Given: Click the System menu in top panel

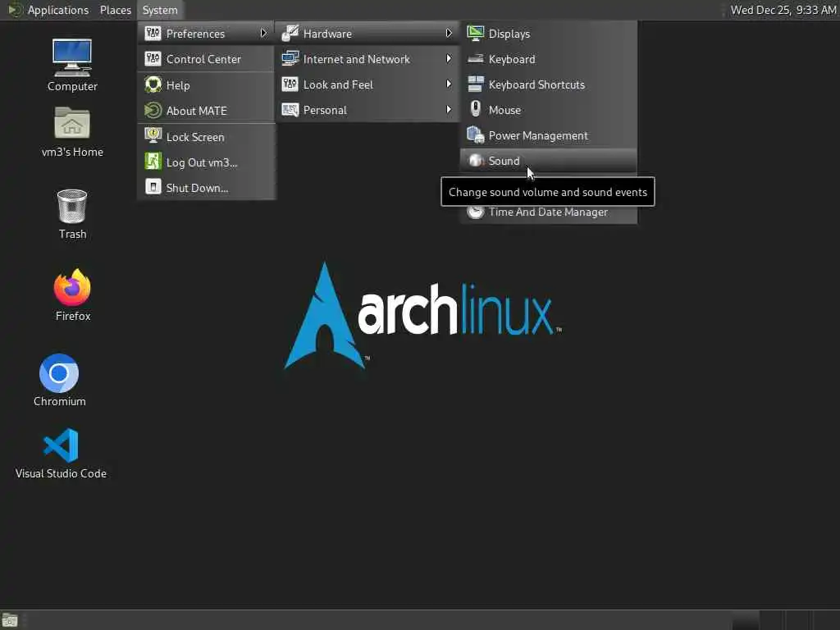Looking at the screenshot, I should (x=160, y=10).
